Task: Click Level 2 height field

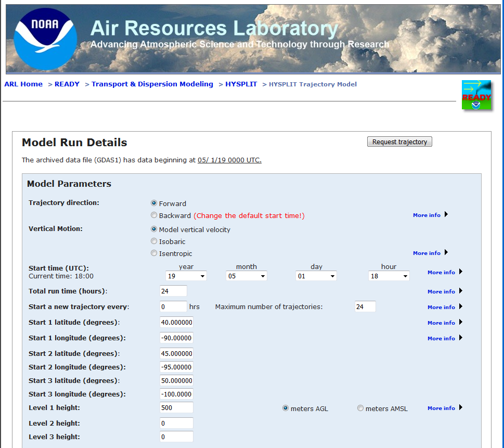Action: [x=176, y=423]
